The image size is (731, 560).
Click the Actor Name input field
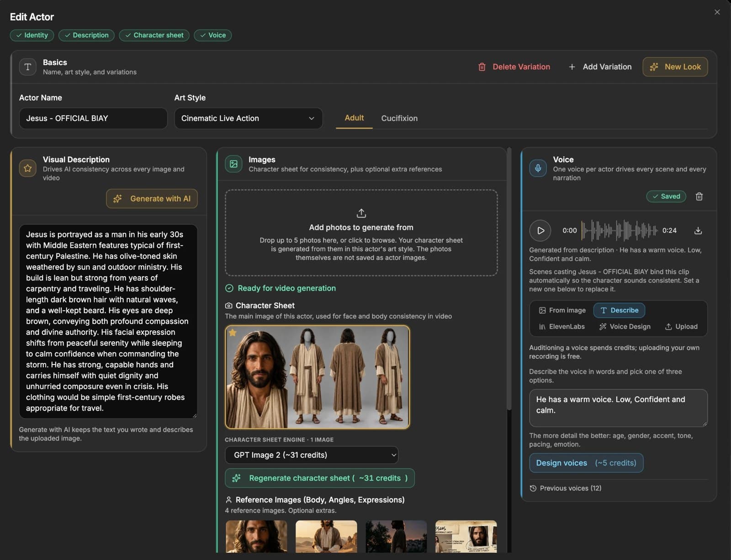click(93, 118)
